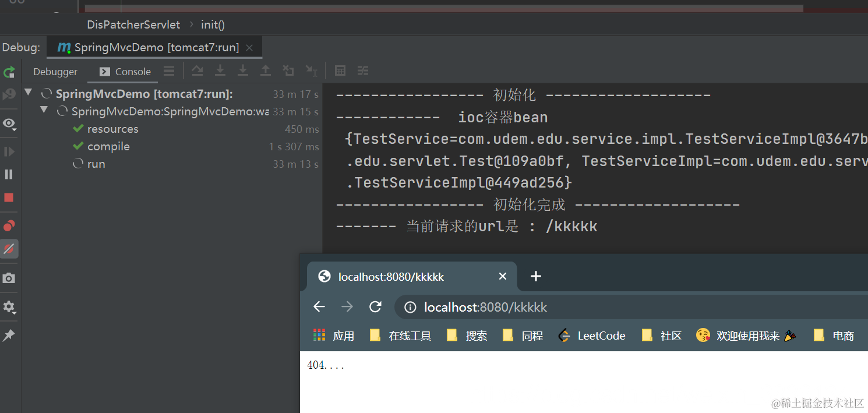Viewport: 868px width, 413px height.
Task: Click the Resume Program icon
Action: coord(9,152)
